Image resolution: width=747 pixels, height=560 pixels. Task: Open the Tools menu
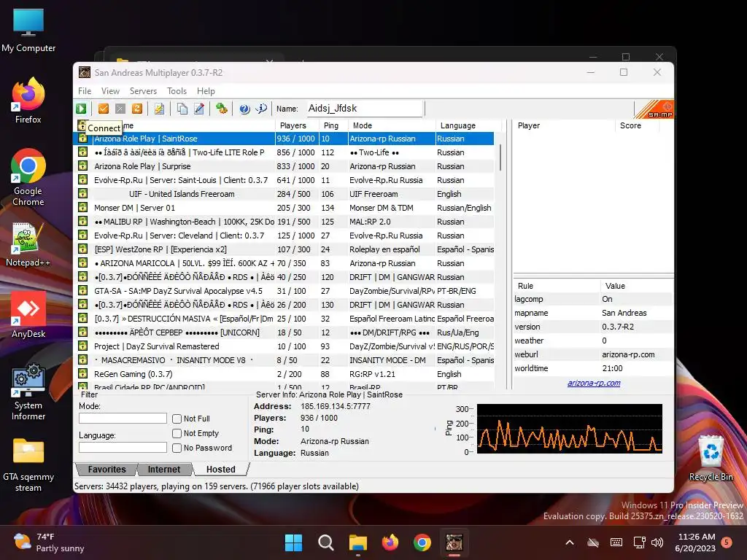[177, 91]
